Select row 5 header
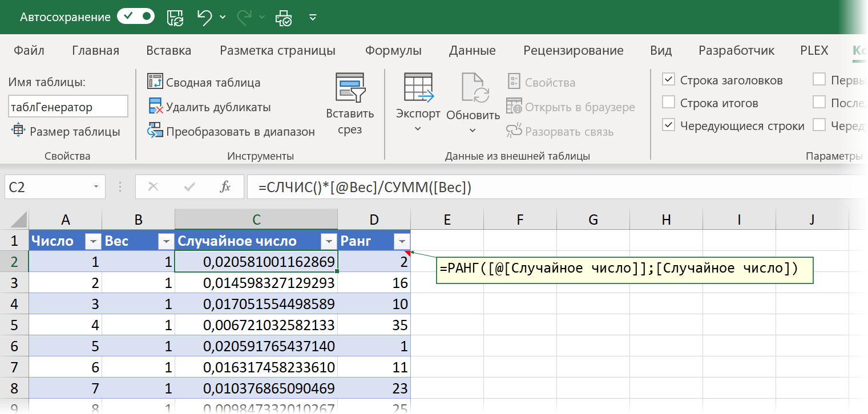The height and width of the screenshot is (414, 868). (14, 325)
